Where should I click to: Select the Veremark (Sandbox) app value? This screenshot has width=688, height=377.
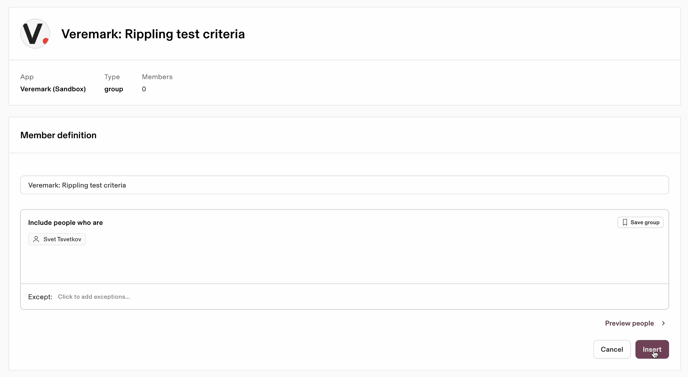(53, 89)
